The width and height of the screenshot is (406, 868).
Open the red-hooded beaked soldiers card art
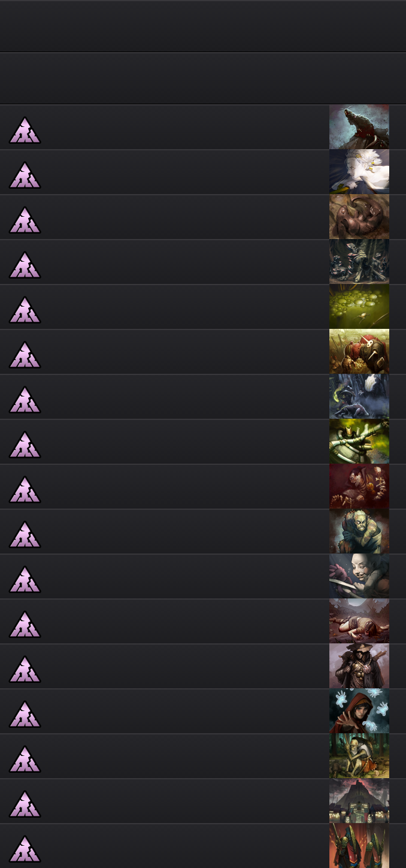click(x=359, y=352)
